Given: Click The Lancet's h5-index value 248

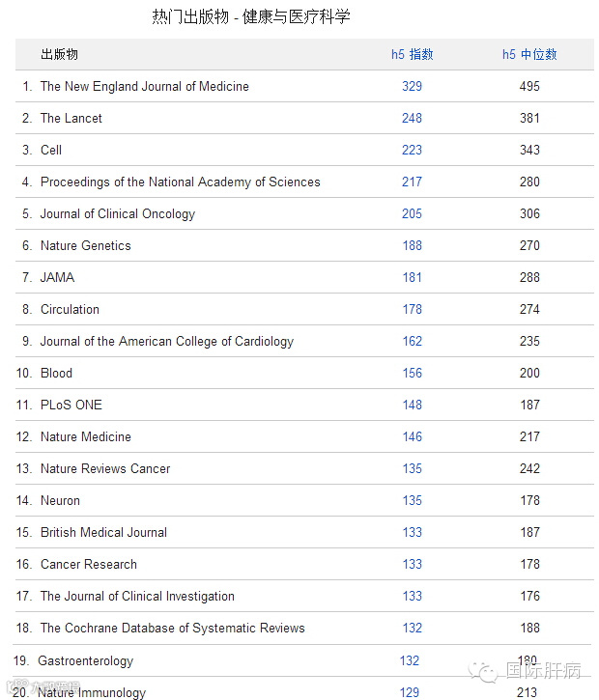Looking at the screenshot, I should coord(413,118).
